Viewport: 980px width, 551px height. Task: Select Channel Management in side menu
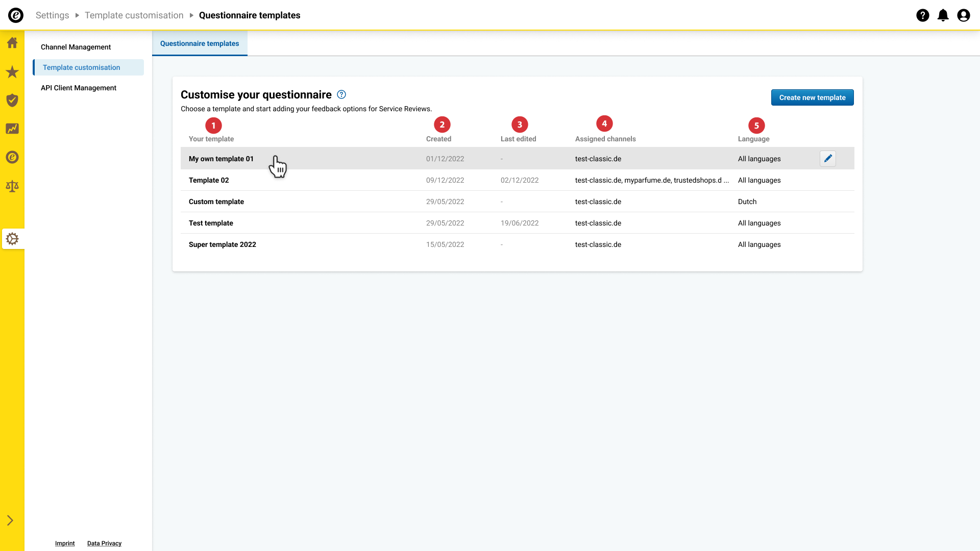pyautogui.click(x=76, y=47)
